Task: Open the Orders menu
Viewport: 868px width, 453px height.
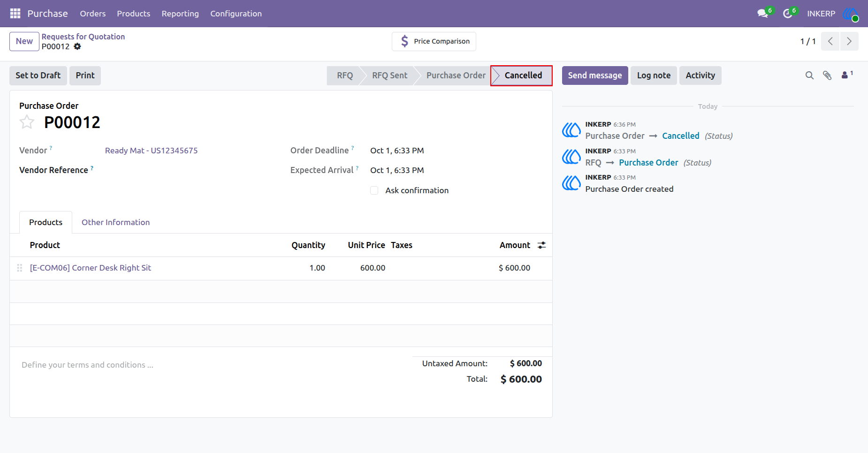Action: [93, 14]
